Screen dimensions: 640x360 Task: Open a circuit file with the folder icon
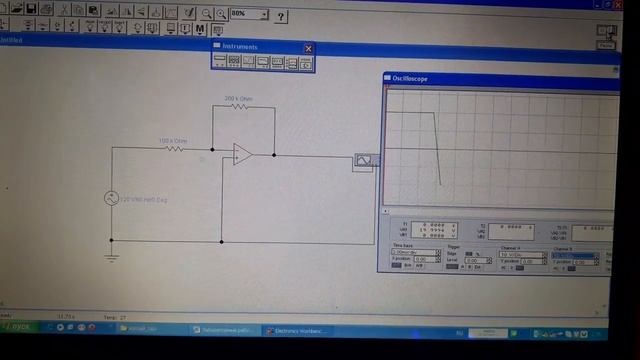pos(16,8)
